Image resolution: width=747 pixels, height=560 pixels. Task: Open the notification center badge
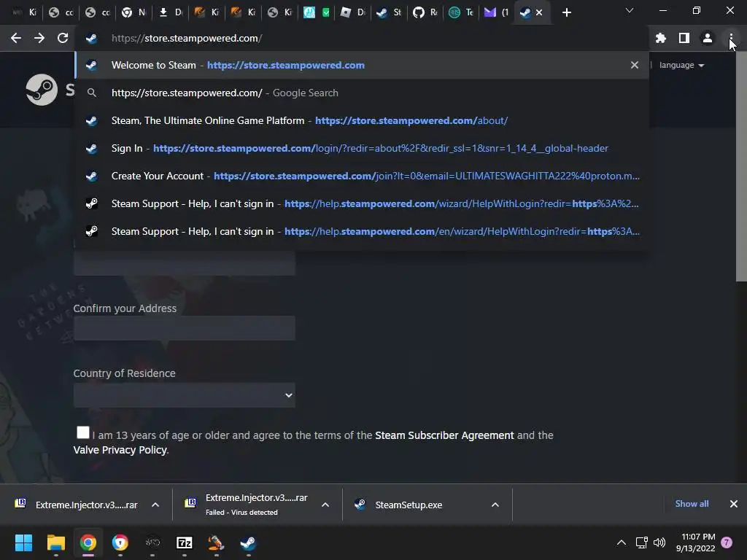[727, 542]
